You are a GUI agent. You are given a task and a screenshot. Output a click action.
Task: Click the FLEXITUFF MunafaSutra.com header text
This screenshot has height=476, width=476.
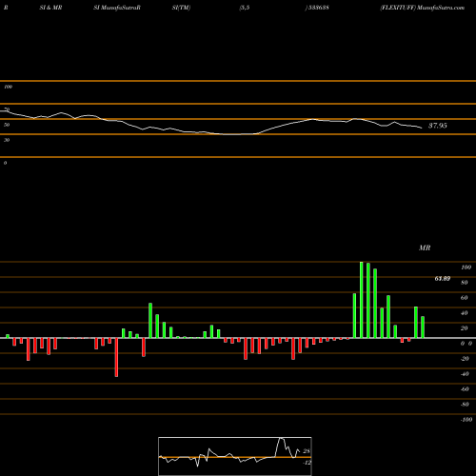[x=423, y=8]
